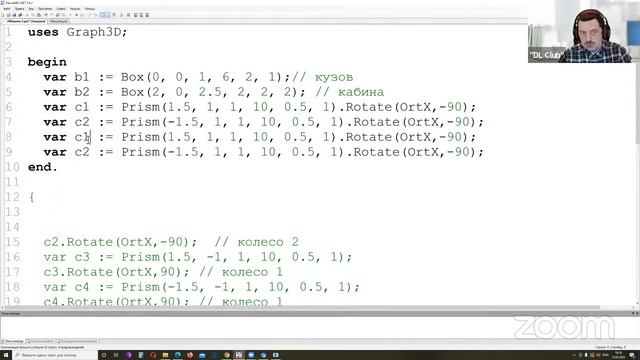This screenshot has width=640, height=360.
Task: Click variable c1 on line 8
Action: click(x=82, y=137)
